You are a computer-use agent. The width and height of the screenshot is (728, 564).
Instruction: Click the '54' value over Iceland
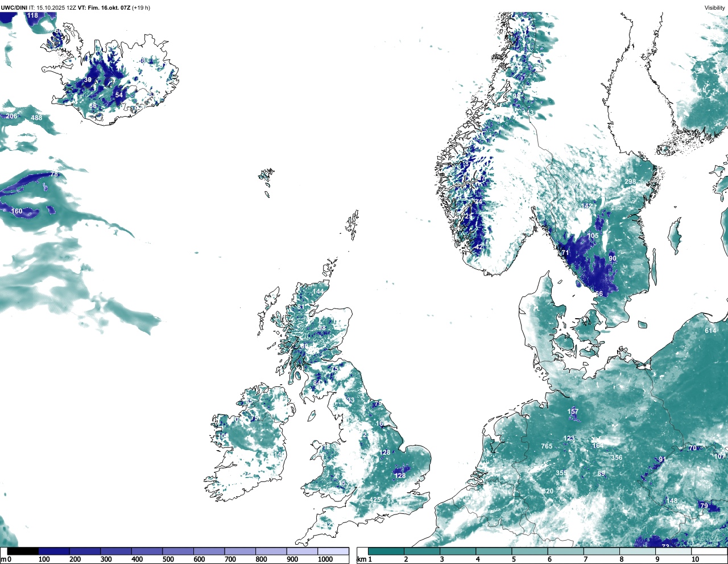tap(119, 95)
